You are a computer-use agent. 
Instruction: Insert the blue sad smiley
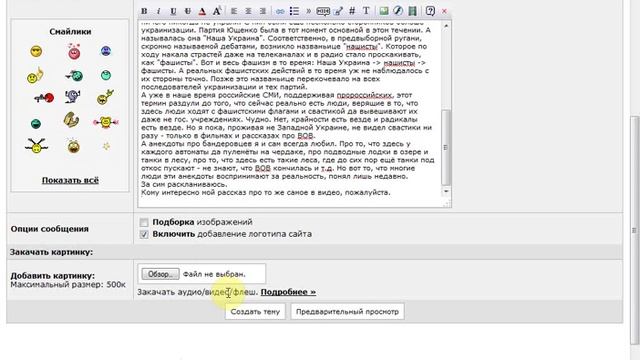click(x=106, y=51)
